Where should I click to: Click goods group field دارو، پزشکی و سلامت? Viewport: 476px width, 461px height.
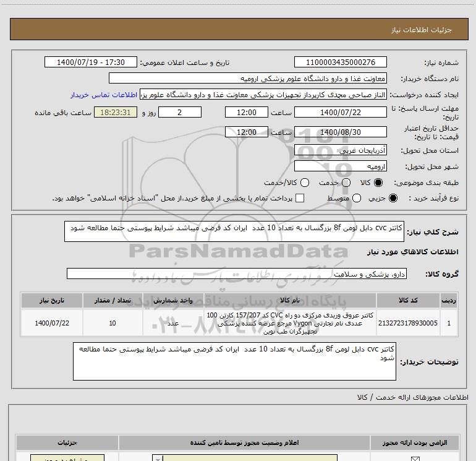[x=237, y=274]
